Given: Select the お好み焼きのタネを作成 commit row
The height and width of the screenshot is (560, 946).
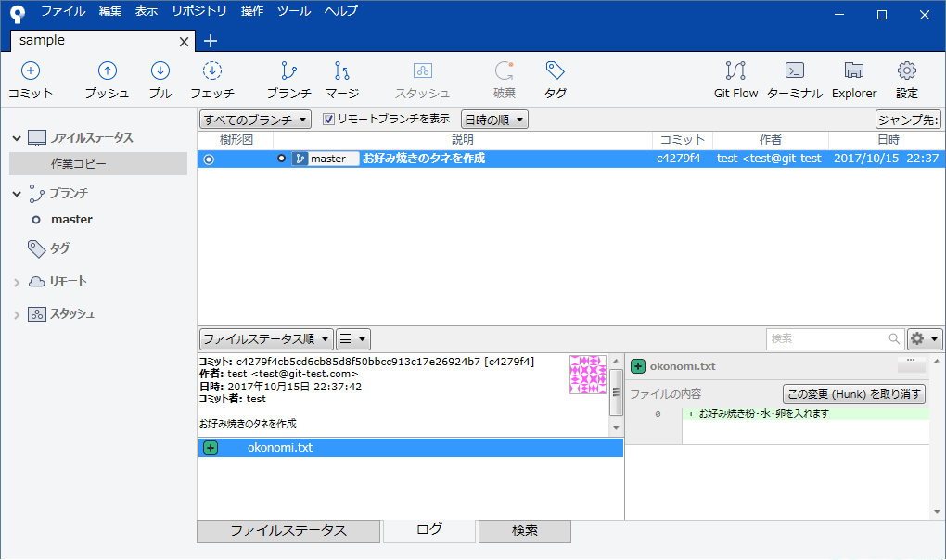Looking at the screenshot, I should [570, 159].
